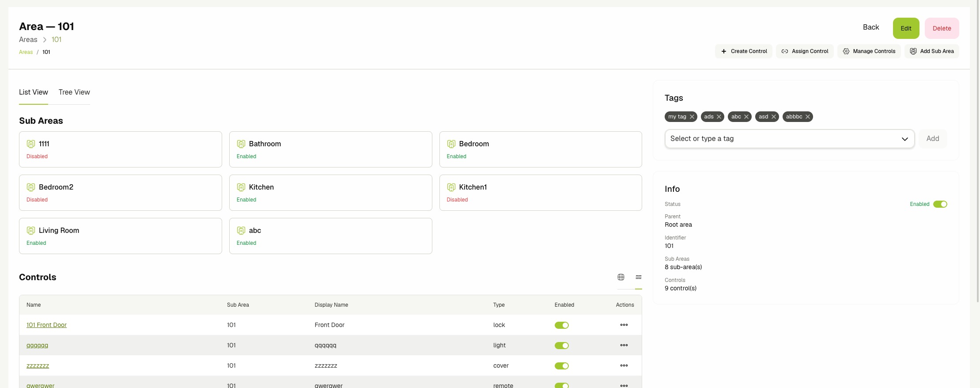Click the sub-area icon on Add Sub Area
The width and height of the screenshot is (980, 388).
tap(913, 51)
